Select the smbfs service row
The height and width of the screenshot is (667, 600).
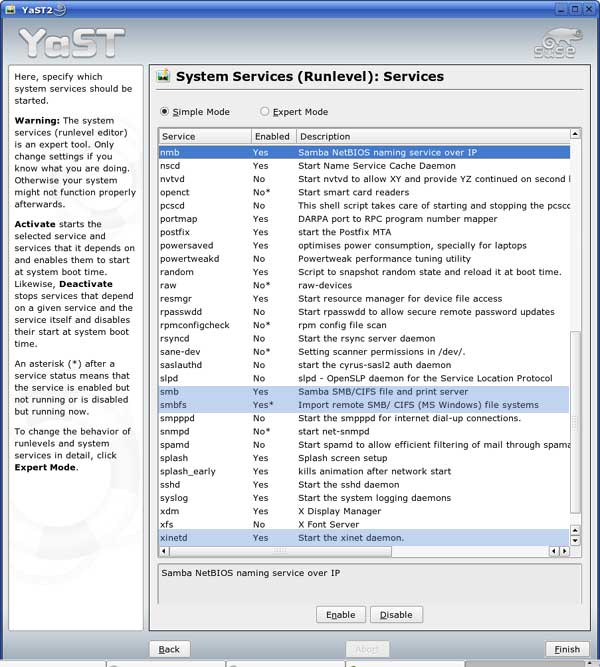[364, 405]
